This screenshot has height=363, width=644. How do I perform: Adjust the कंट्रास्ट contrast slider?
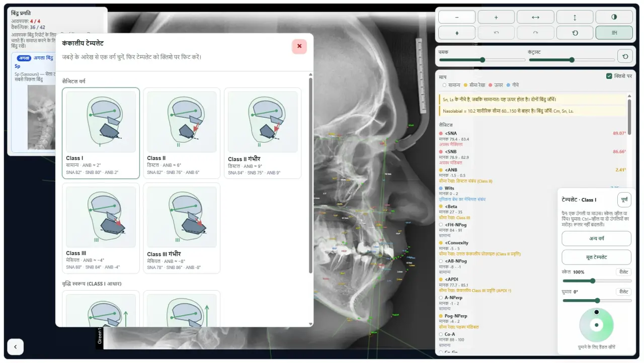coord(572,60)
